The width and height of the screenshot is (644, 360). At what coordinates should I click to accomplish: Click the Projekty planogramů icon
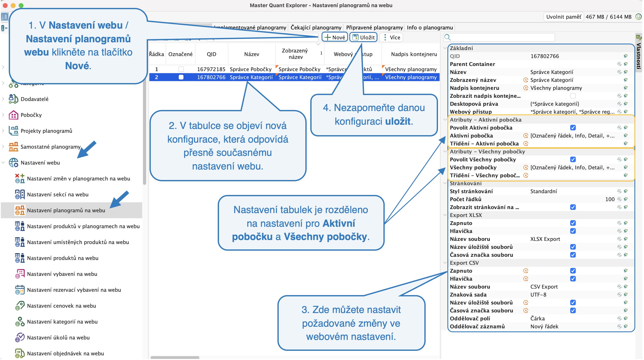(13, 131)
